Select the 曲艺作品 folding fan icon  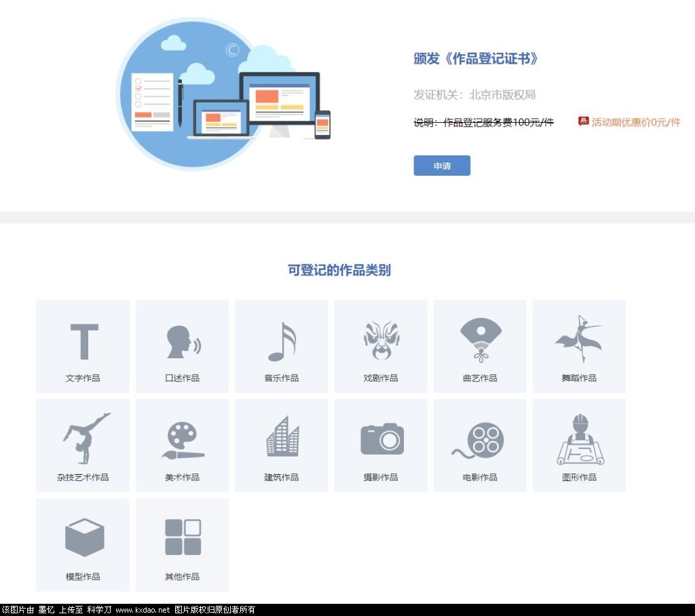coord(481,341)
